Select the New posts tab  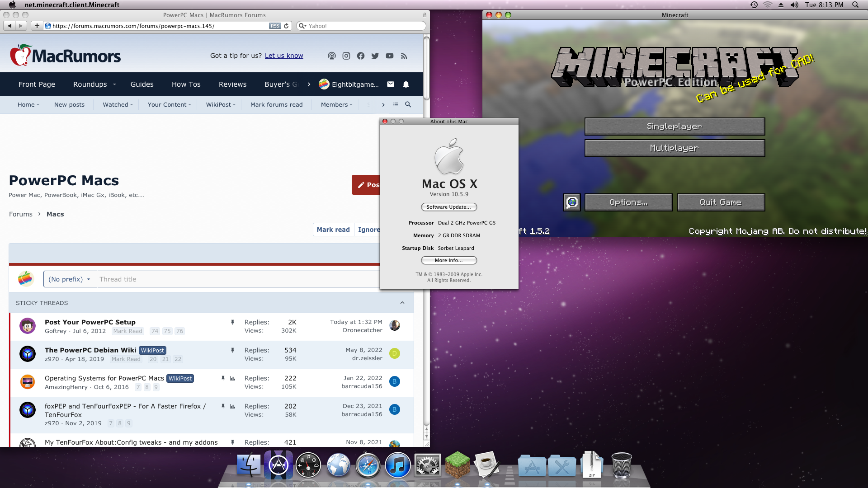69,105
